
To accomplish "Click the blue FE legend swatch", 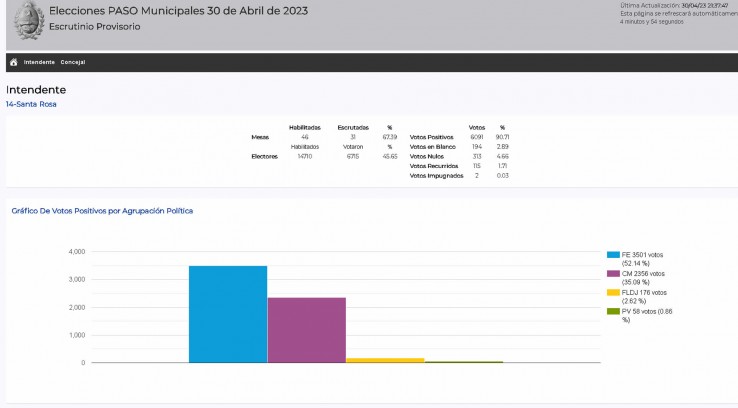I will tap(614, 254).
